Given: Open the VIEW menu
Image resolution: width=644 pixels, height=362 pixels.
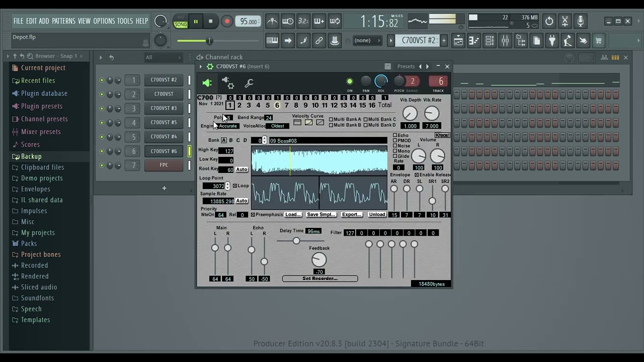Looking at the screenshot, I should (84, 21).
